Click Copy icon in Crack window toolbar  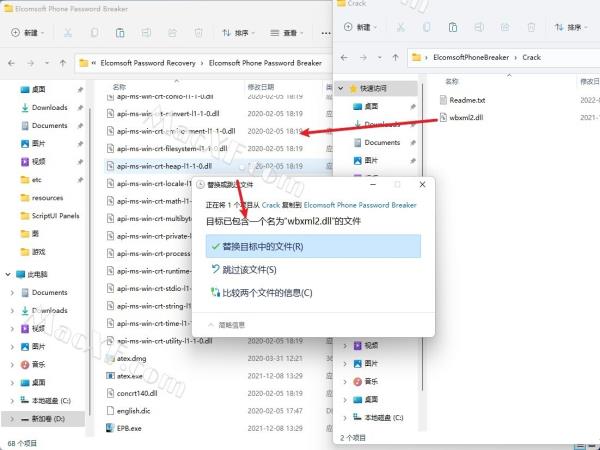427,27
